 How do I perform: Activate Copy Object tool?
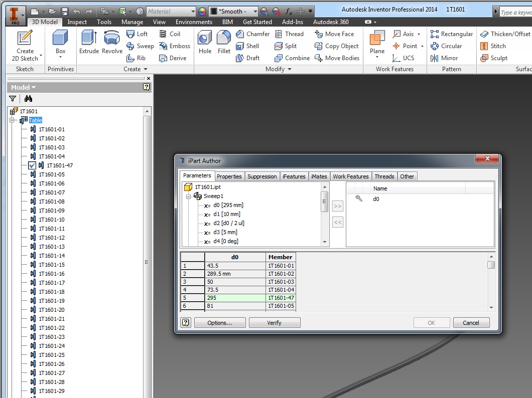click(x=337, y=46)
